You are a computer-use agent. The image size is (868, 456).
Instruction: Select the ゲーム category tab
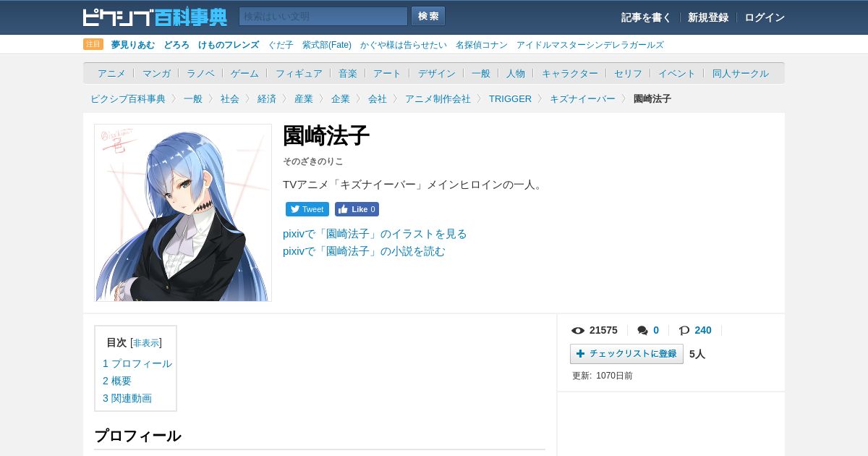pyautogui.click(x=244, y=73)
